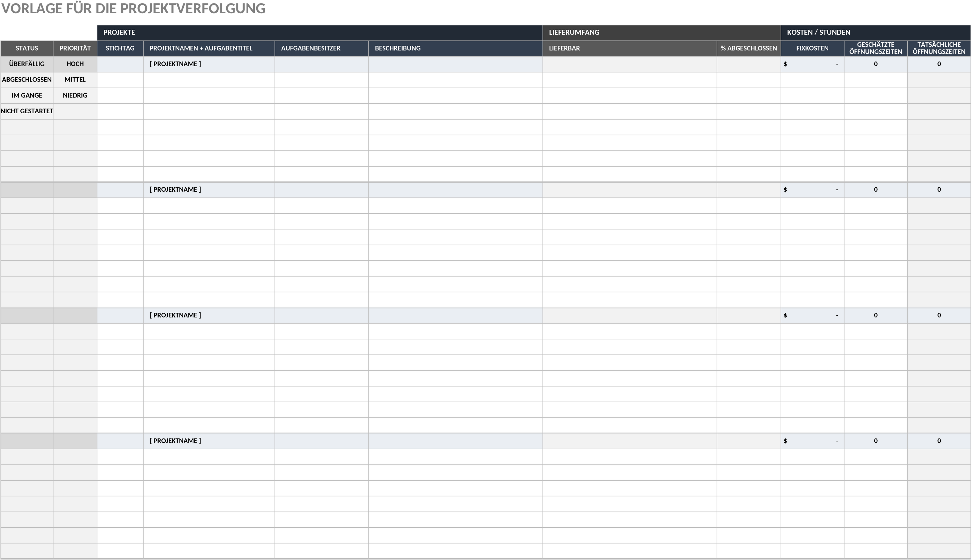This screenshot has width=972, height=560.
Task: Click the first [ PROJEKTNAME ] cell
Action: 209,64
